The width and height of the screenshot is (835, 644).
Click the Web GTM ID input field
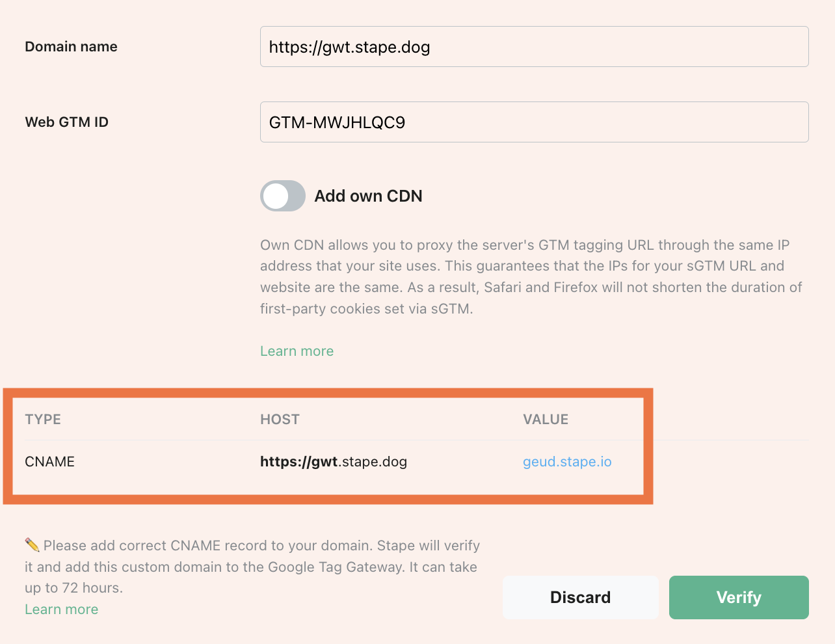pos(534,122)
